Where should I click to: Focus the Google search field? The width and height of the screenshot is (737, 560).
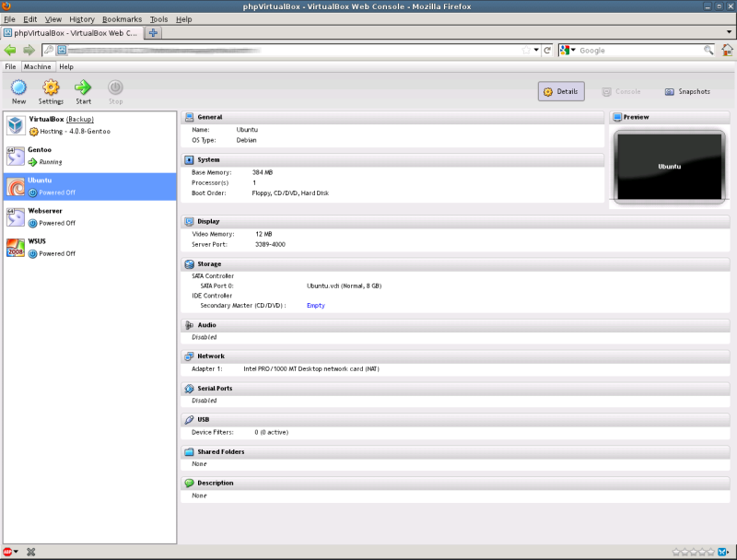coord(640,51)
